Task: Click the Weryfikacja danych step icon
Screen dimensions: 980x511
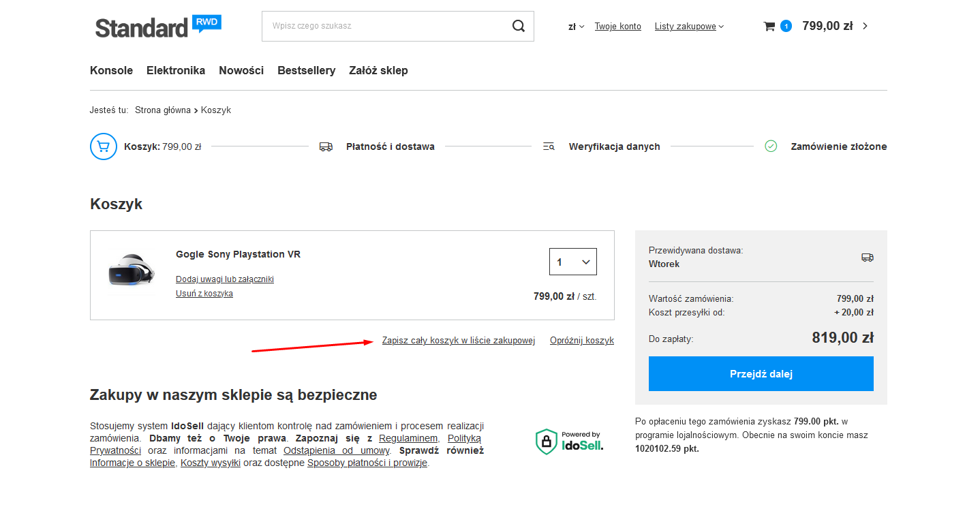Action: [549, 146]
